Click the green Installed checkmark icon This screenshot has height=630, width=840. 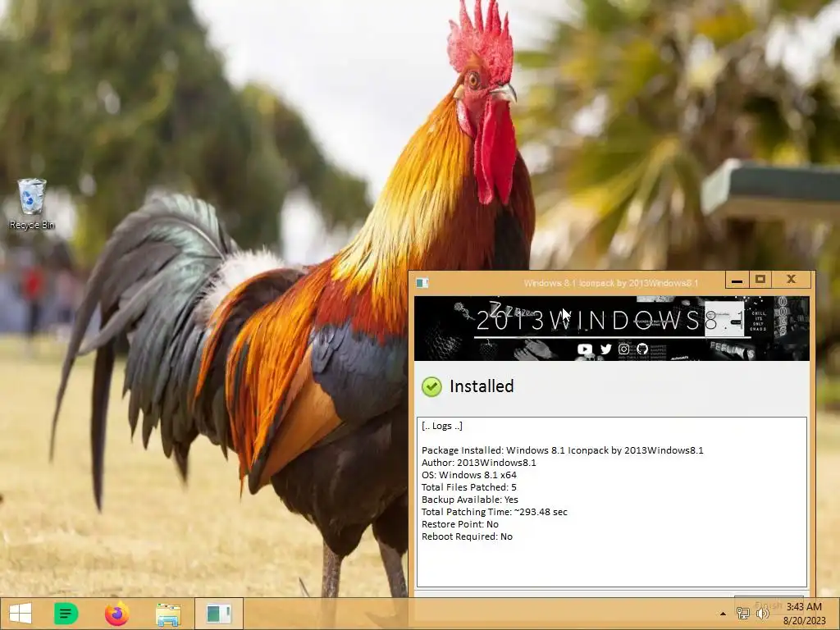(x=431, y=386)
